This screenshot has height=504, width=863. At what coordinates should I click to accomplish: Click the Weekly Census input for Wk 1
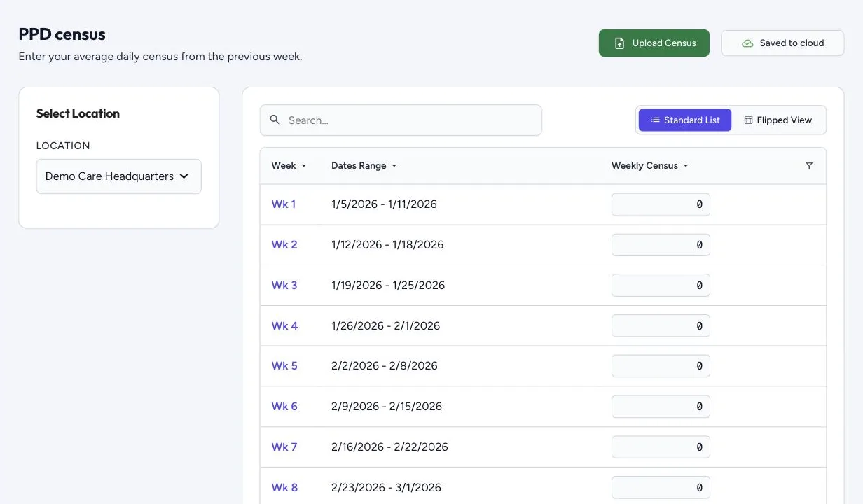(661, 204)
